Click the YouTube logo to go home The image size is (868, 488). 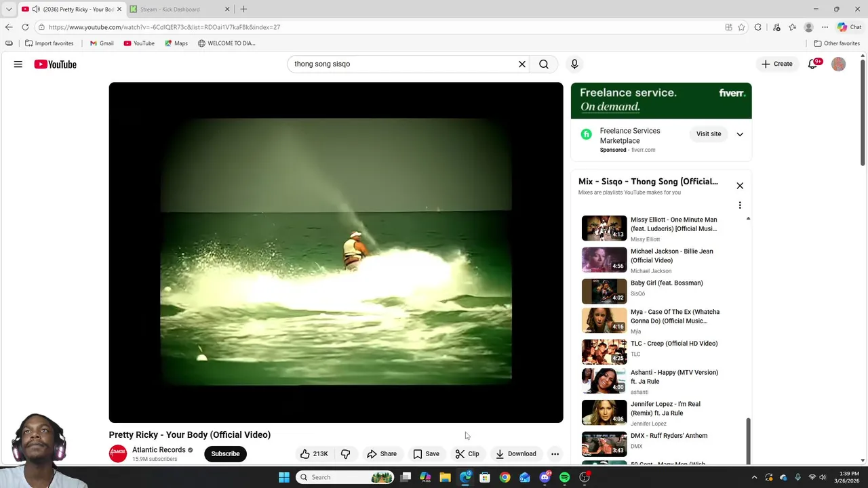pyautogui.click(x=56, y=64)
